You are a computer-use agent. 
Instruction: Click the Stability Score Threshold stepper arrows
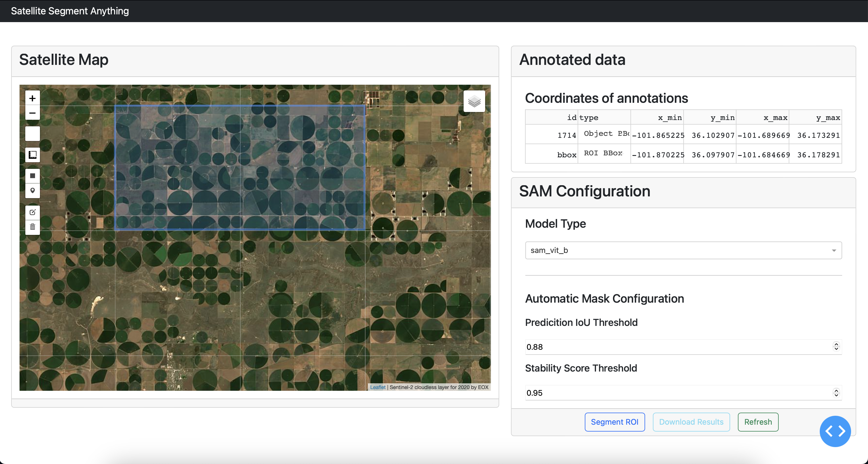836,393
